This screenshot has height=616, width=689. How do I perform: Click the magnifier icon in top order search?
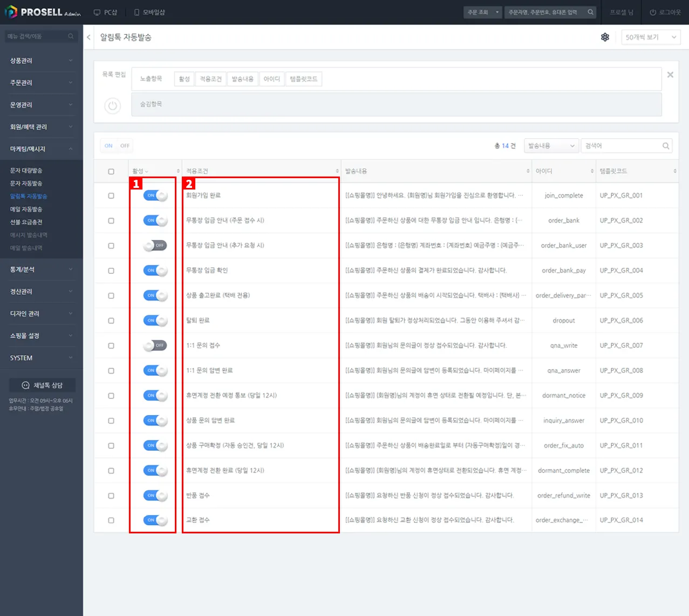coord(590,12)
